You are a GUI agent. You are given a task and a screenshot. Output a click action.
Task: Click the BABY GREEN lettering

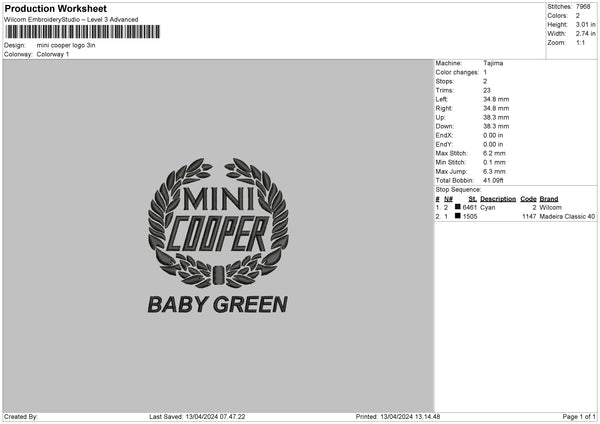click(218, 305)
